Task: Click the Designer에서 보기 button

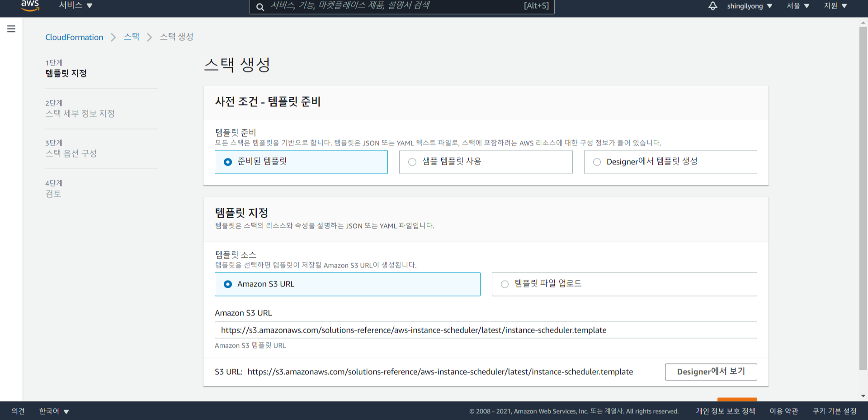Action: [711, 372]
